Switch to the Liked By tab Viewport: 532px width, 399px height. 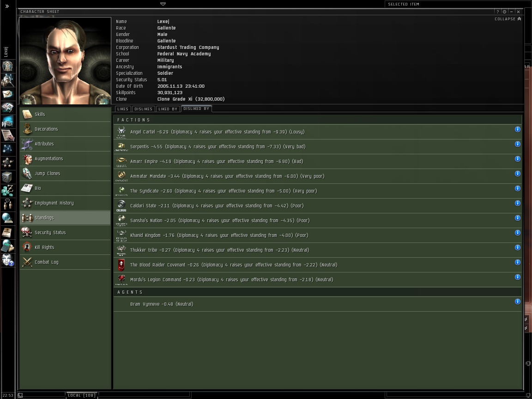click(168, 109)
